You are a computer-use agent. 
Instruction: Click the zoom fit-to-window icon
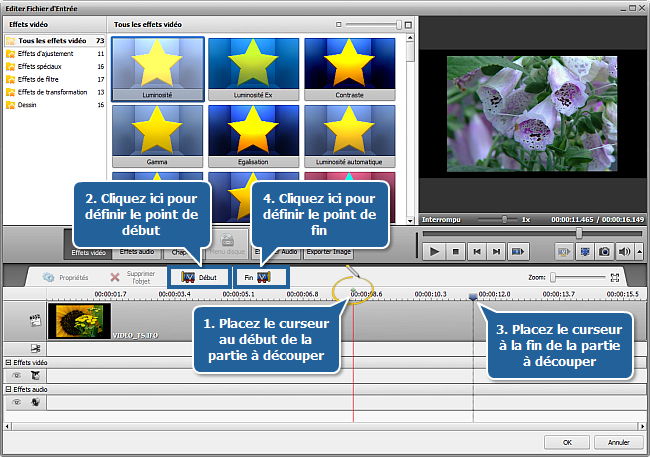616,277
